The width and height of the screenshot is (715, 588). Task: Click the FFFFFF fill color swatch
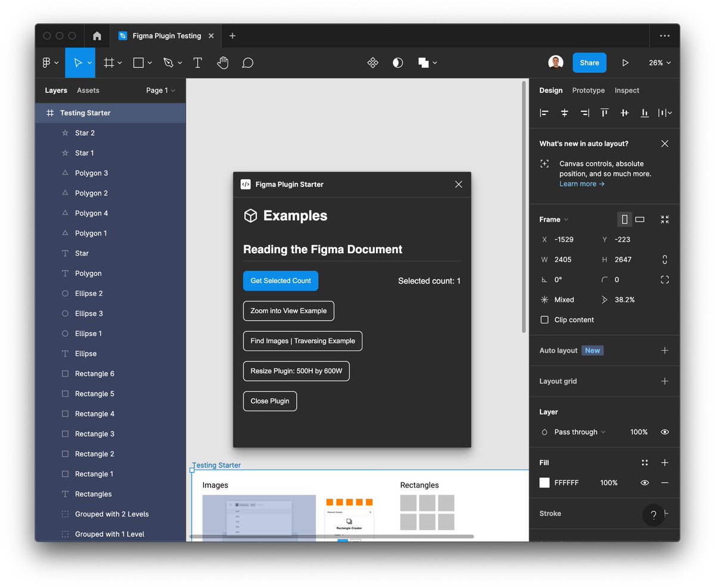coord(545,483)
